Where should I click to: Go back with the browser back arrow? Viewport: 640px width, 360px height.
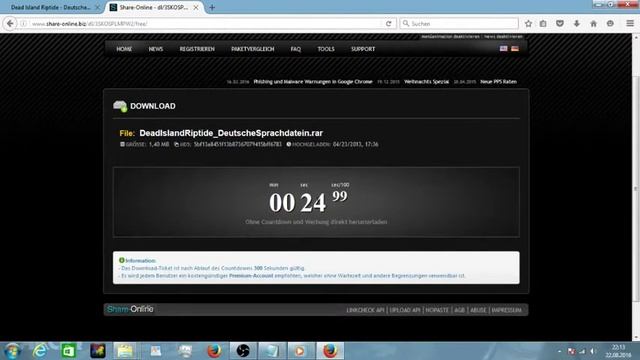click(10, 24)
